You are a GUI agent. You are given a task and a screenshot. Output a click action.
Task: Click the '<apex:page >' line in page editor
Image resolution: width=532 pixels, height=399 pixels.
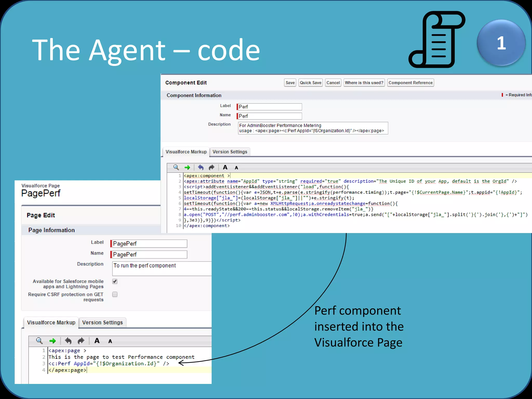[x=67, y=351]
